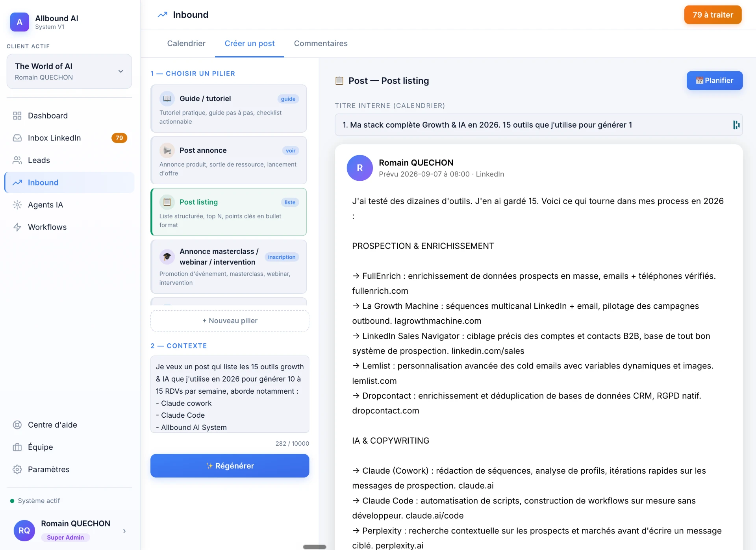Click the Régénérer button
The image size is (756, 550).
(230, 466)
